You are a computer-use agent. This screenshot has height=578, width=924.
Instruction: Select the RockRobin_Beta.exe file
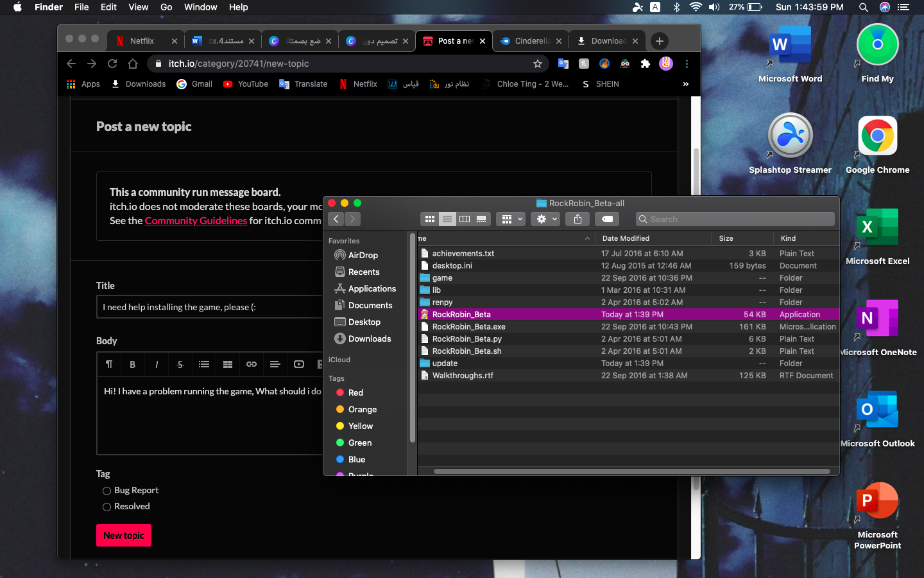[628, 327]
